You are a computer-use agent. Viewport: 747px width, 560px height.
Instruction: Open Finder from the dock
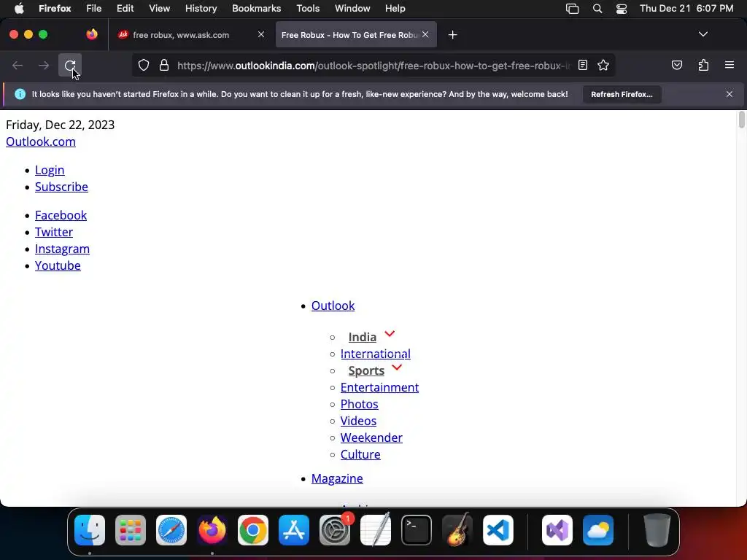(x=90, y=530)
